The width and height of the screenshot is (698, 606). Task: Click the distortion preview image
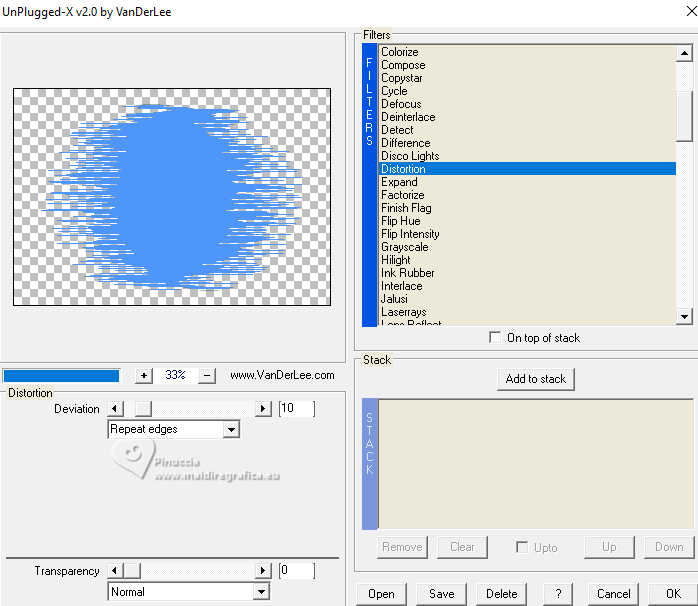click(172, 197)
